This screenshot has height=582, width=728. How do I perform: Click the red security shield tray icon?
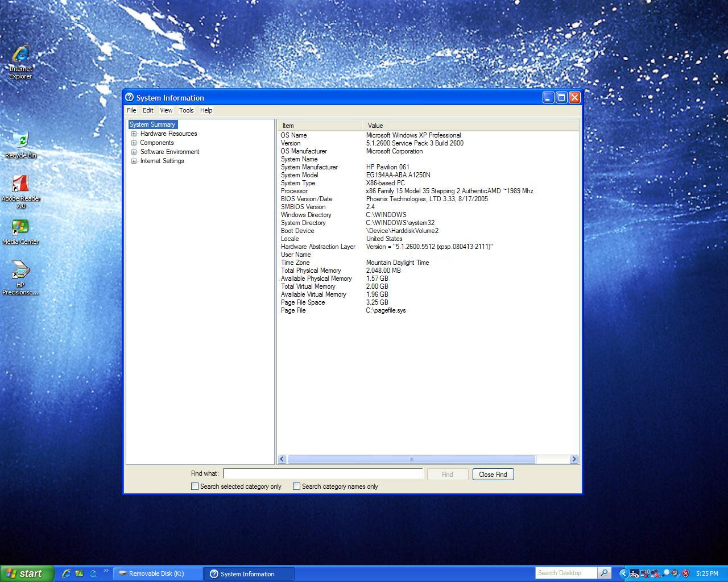[685, 573]
